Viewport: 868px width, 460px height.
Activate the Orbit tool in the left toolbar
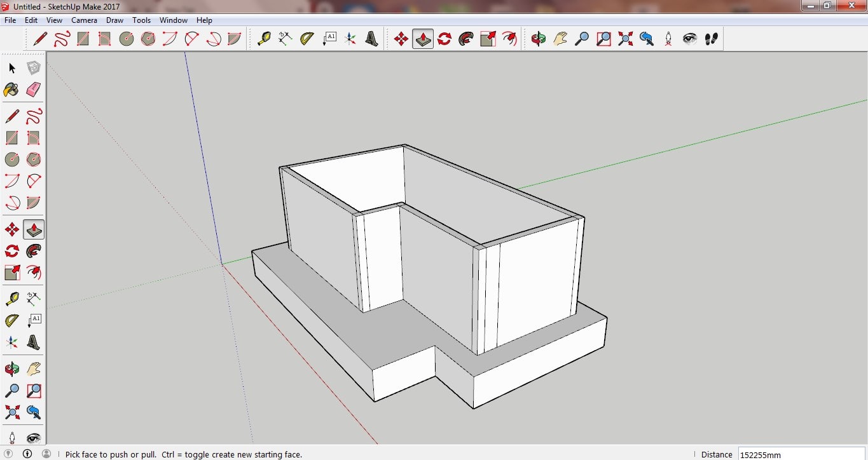coord(12,369)
